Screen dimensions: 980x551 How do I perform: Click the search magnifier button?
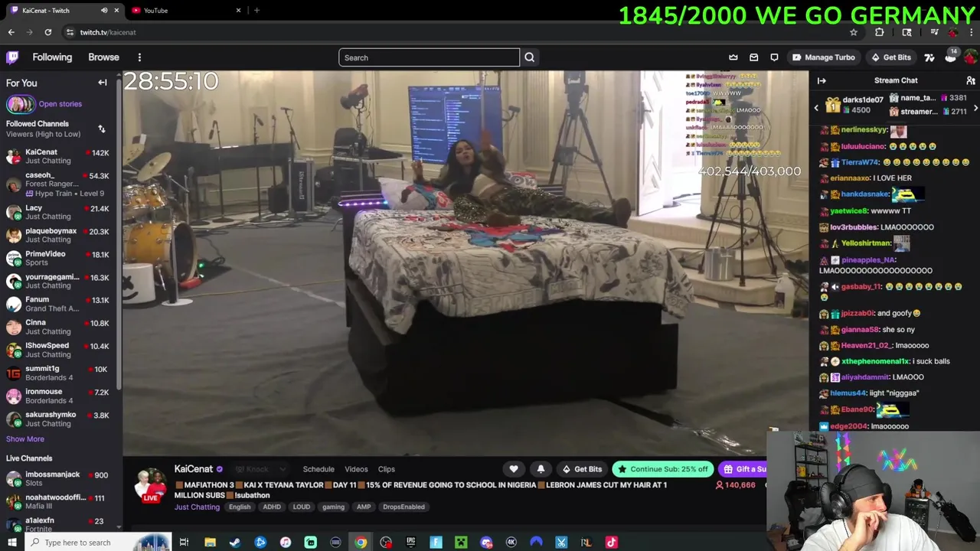[x=529, y=57]
